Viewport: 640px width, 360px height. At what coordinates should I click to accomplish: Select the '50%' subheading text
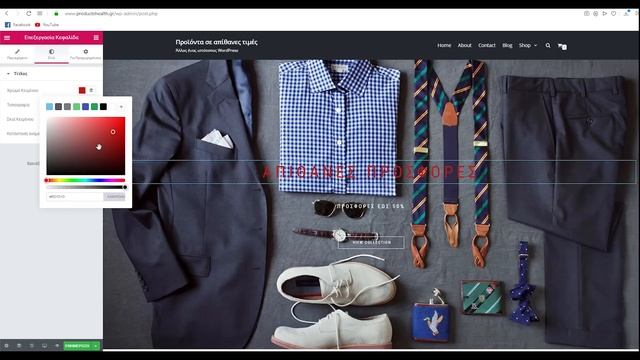[x=370, y=207]
